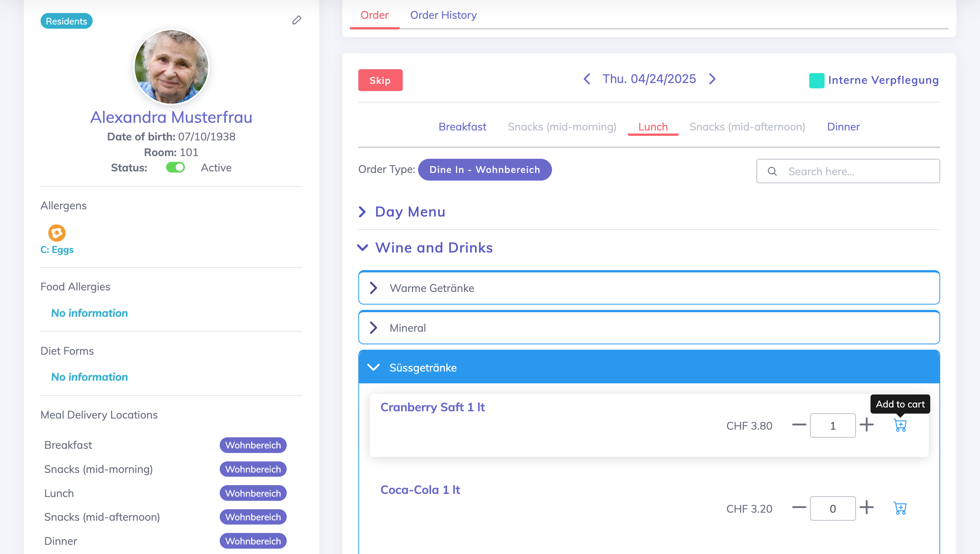Image resolution: width=980 pixels, height=554 pixels.
Task: Click Dine In - Wohnbereich order type
Action: pyautogui.click(x=485, y=169)
